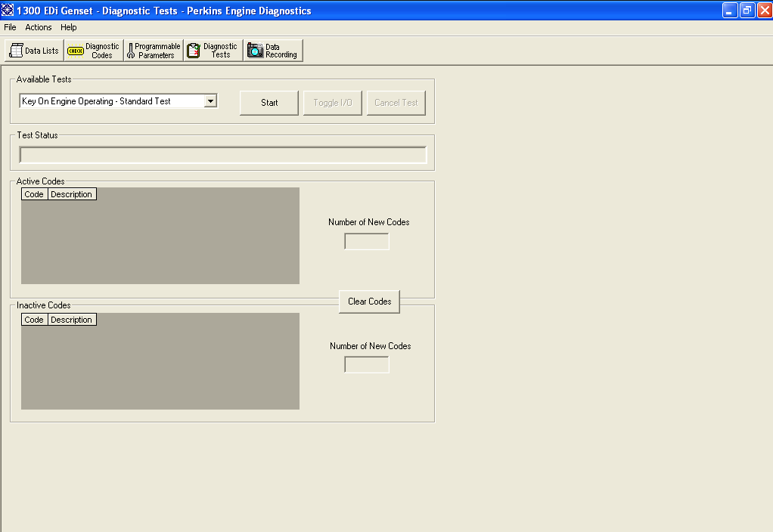Click Description column header in Active Codes
Image resolution: width=773 pixels, height=532 pixels.
pyautogui.click(x=72, y=194)
